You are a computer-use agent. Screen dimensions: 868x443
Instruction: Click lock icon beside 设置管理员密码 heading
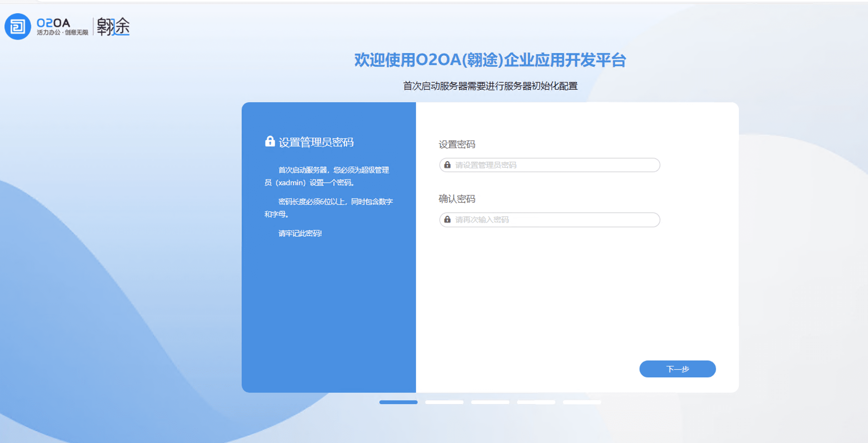tap(270, 141)
